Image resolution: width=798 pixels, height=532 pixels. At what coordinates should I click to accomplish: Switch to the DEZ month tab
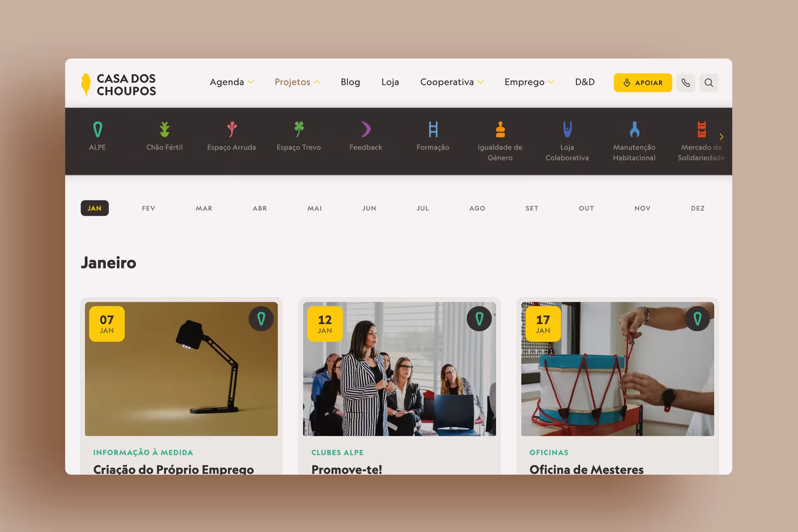pos(698,208)
